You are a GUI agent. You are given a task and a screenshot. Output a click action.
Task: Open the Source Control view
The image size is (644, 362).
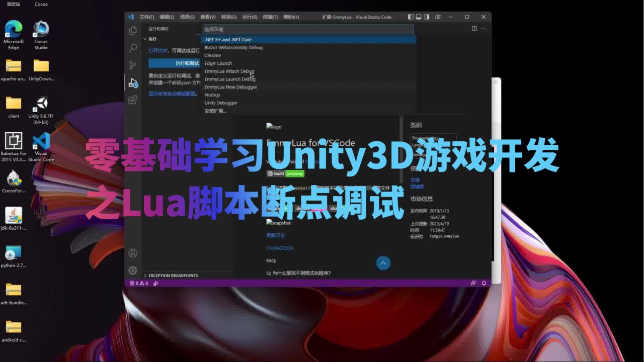point(133,65)
